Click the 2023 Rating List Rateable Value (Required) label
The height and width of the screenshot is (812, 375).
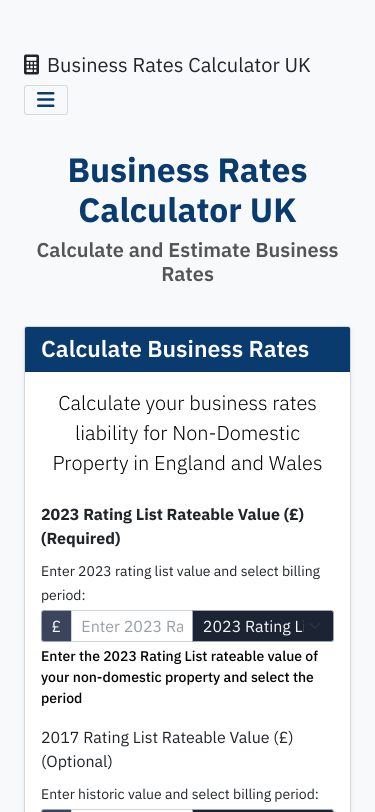172,527
